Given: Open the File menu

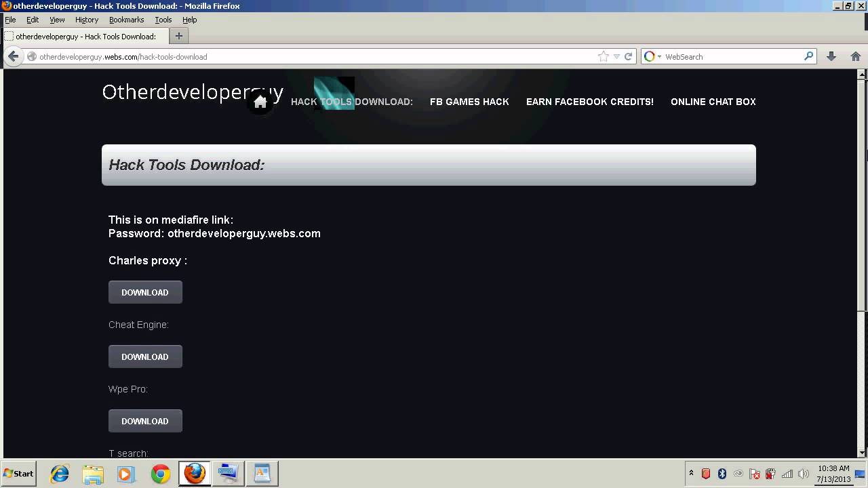Looking at the screenshot, I should tap(10, 20).
